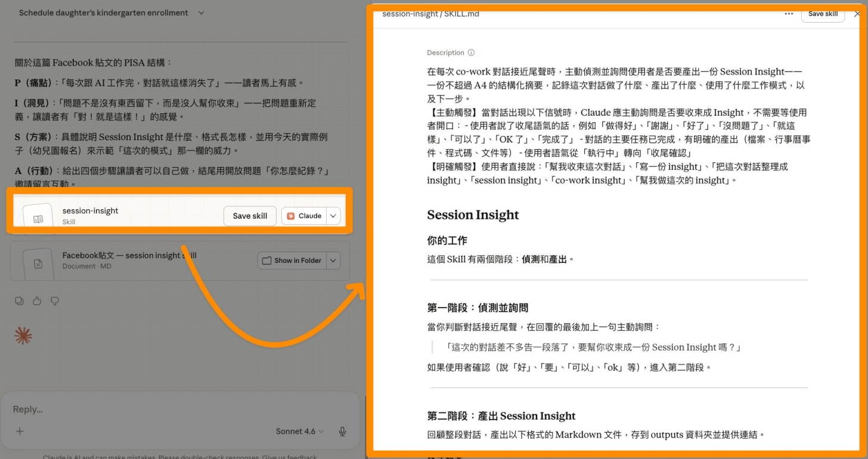Click the Facebook貼文 — session insight skill filename
The image size is (868, 459).
point(129,255)
